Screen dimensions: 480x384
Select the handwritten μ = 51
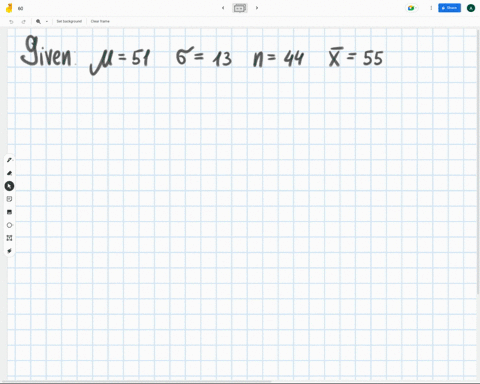[120, 62]
